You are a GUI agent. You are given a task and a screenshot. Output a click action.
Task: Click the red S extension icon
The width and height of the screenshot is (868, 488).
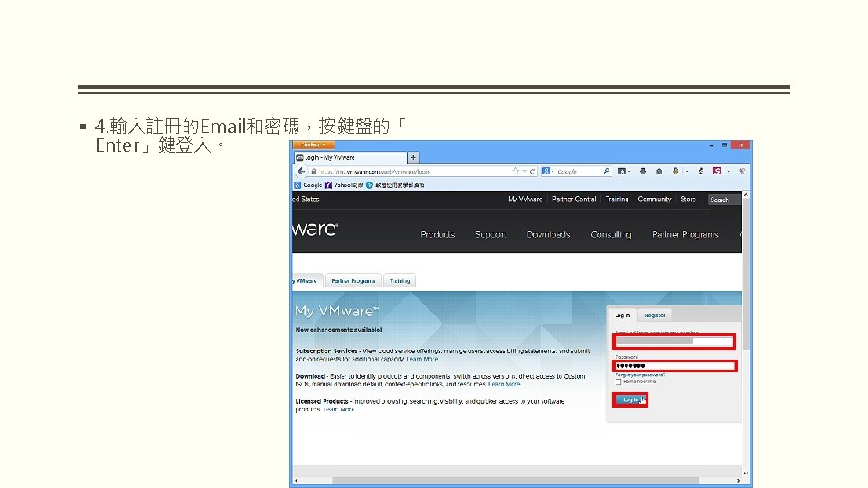pyautogui.click(x=717, y=172)
